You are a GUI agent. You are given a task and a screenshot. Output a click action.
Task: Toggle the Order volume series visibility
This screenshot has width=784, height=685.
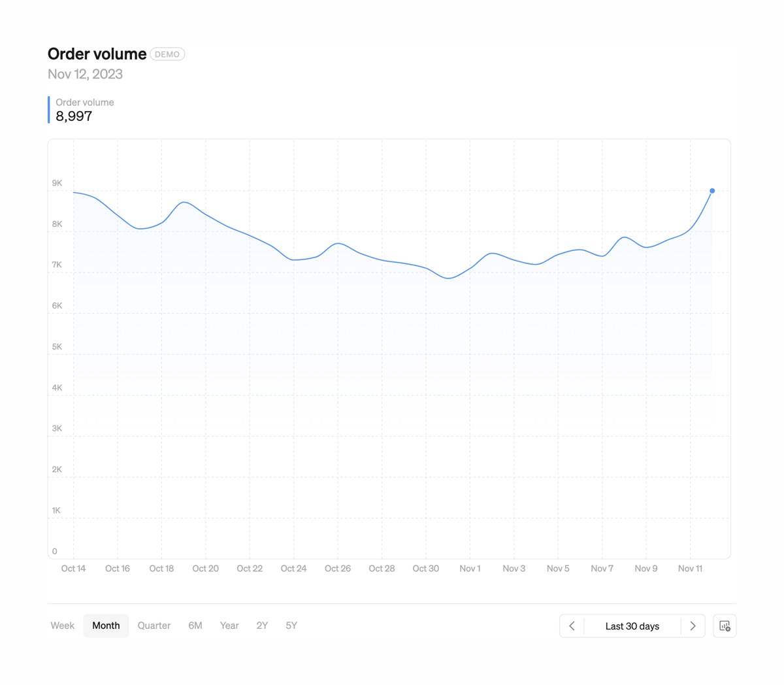click(x=85, y=102)
